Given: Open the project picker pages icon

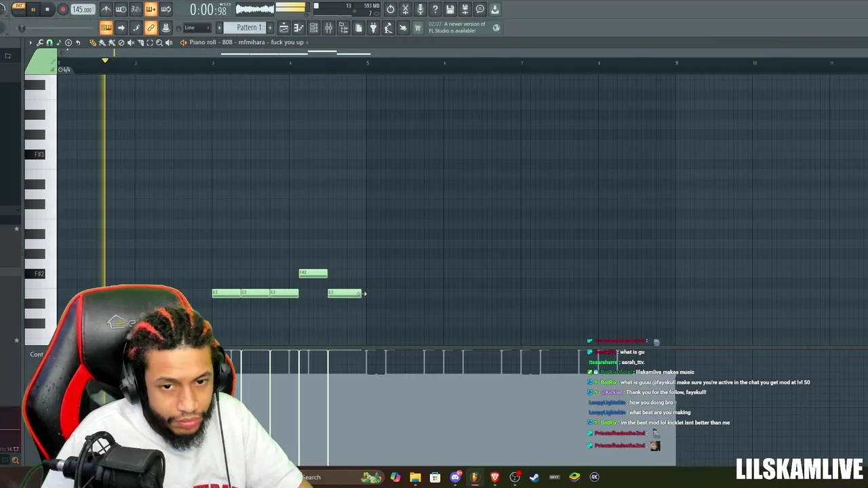Looking at the screenshot, I should [x=359, y=28].
